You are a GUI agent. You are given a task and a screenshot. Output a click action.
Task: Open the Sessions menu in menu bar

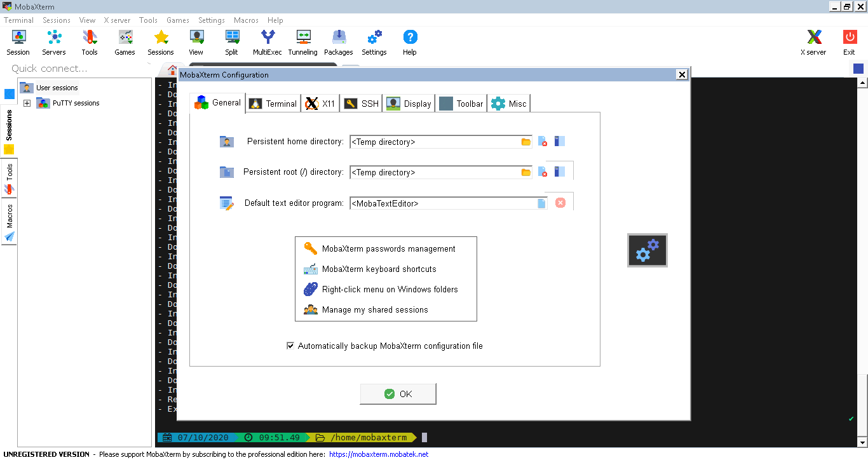point(57,20)
